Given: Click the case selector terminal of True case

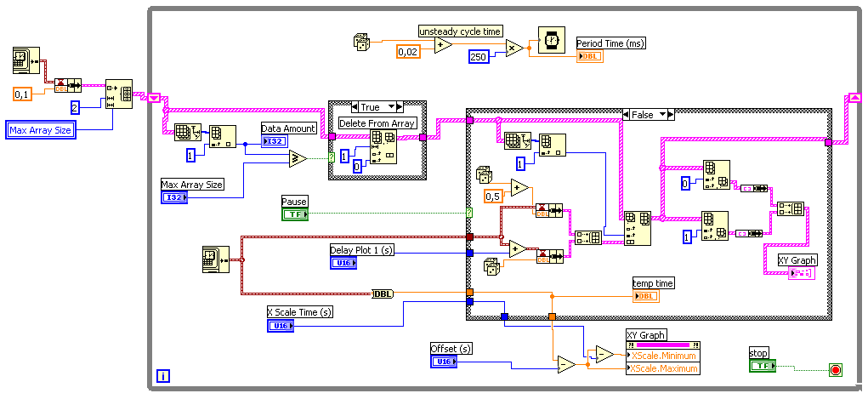Looking at the screenshot, I should 332,157.
